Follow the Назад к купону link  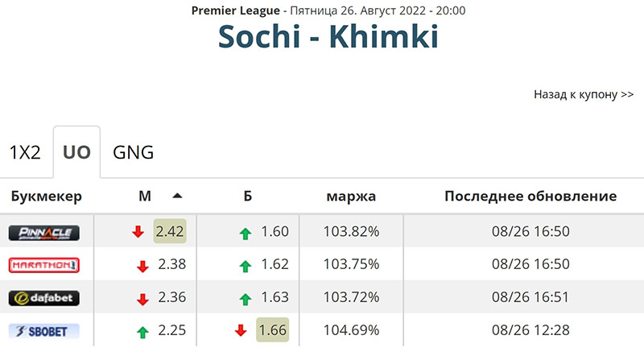[584, 94]
